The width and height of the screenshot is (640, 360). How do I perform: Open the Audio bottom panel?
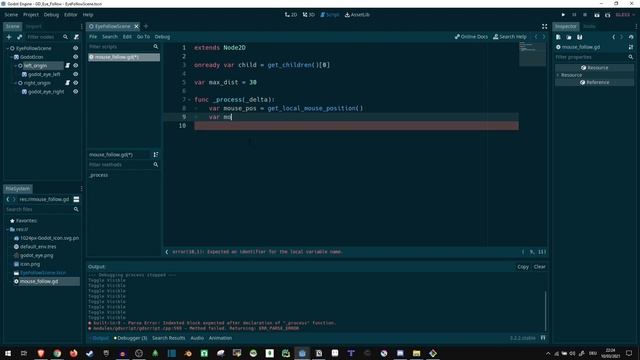[x=197, y=338]
